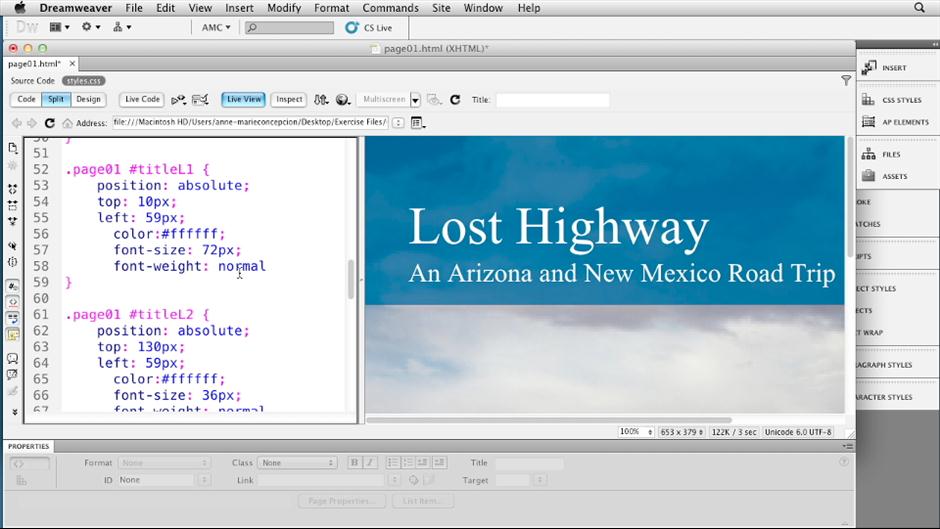Click the Refresh Design View icon
940x529 pixels.
pos(455,100)
